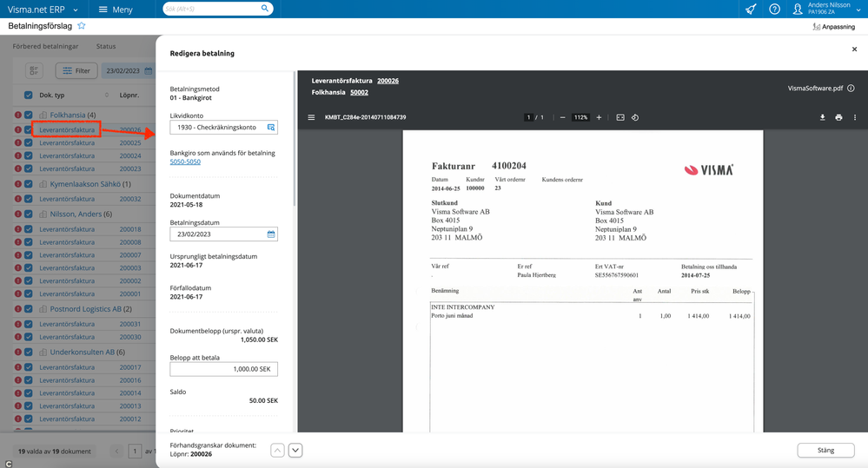The height and width of the screenshot is (468, 868).
Task: Click the Filter button
Action: tap(76, 71)
